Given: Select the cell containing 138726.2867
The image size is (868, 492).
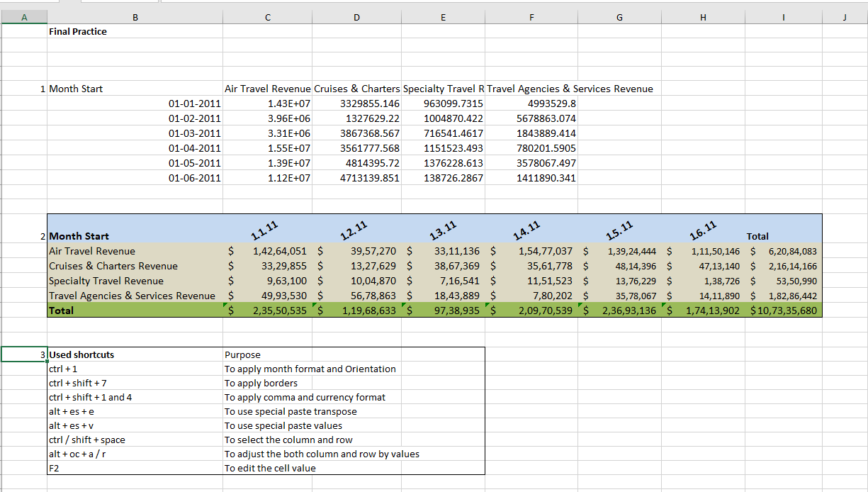Looking at the screenshot, I should pos(444,178).
